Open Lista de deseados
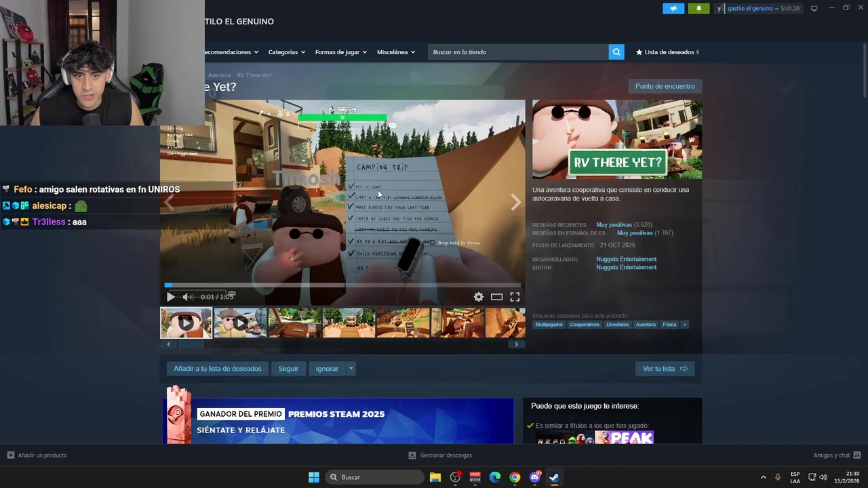The height and width of the screenshot is (488, 868). tap(667, 52)
